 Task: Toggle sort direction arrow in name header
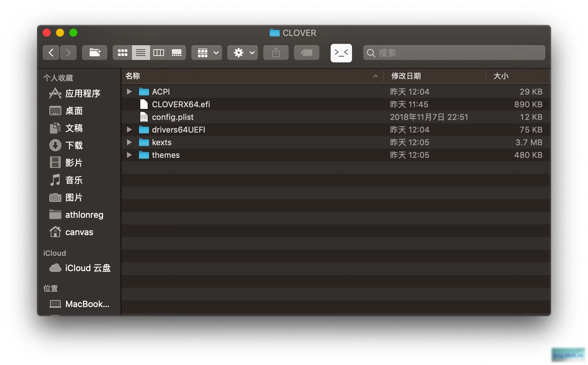376,76
